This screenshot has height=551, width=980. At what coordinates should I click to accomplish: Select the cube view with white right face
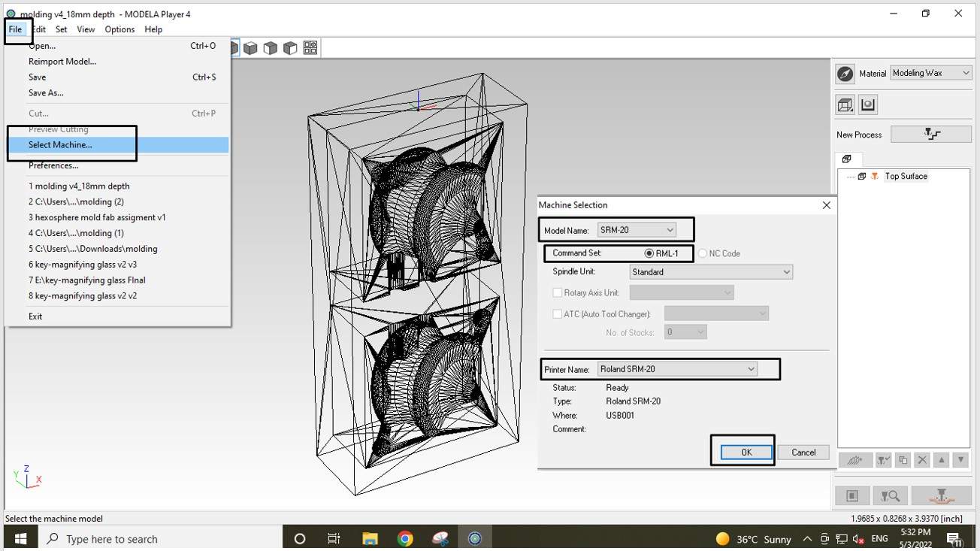click(x=290, y=48)
